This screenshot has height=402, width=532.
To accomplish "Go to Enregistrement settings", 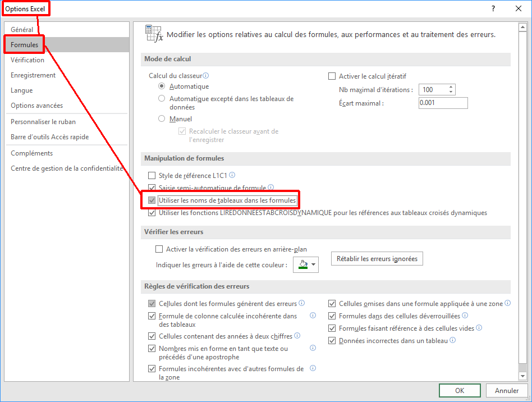I will point(33,75).
